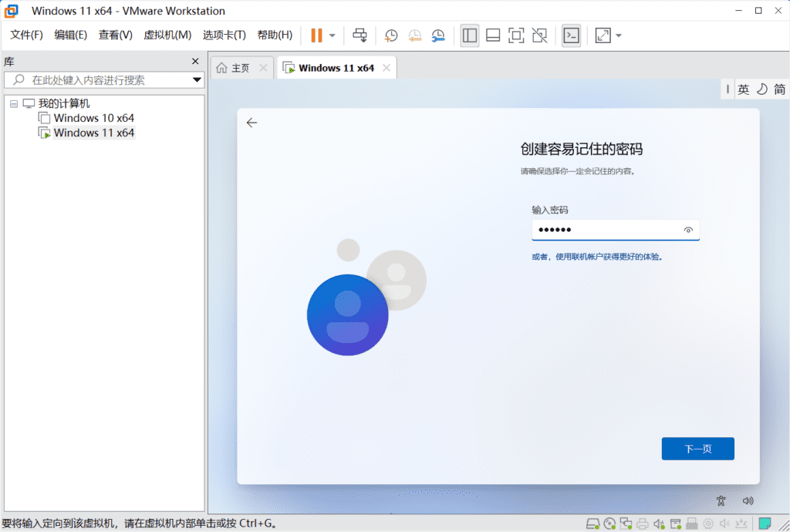
Task: Open power options dropdown next to pause
Action: (333, 35)
